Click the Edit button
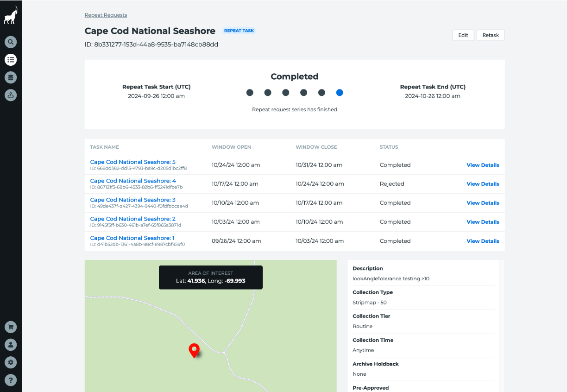This screenshot has height=392, width=567. (463, 35)
